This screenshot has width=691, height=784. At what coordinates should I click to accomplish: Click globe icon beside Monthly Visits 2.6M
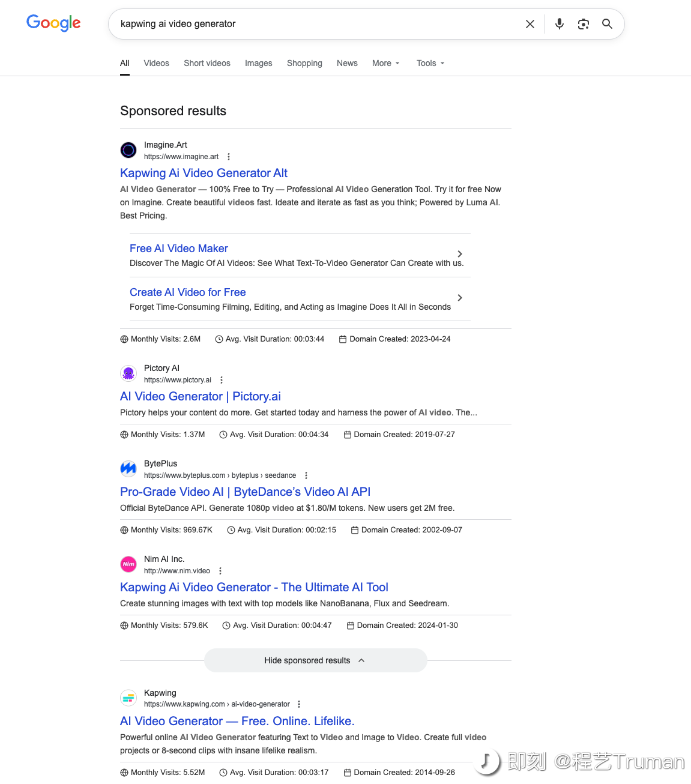(x=124, y=339)
